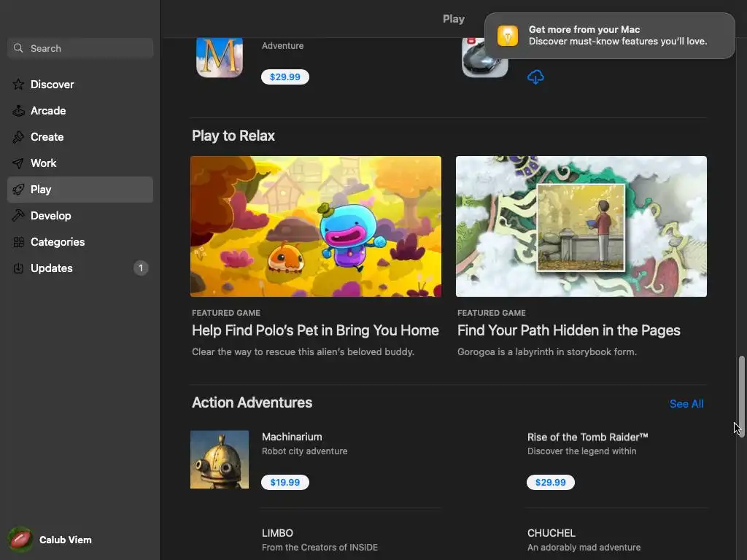Click the Categories grid icon
Image resolution: width=747 pixels, height=560 pixels.
[x=18, y=242]
